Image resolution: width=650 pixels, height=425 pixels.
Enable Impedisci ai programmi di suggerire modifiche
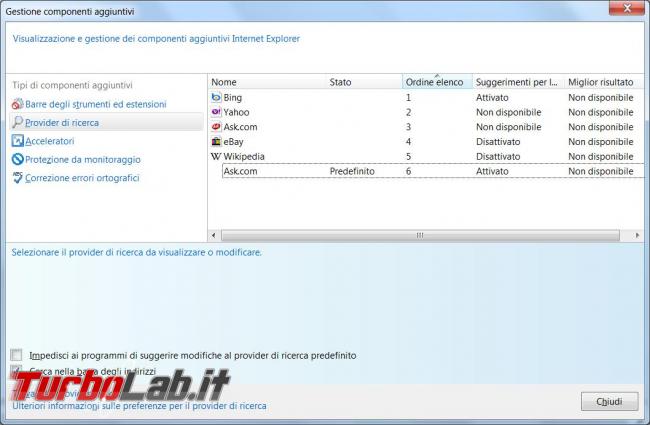(17, 355)
